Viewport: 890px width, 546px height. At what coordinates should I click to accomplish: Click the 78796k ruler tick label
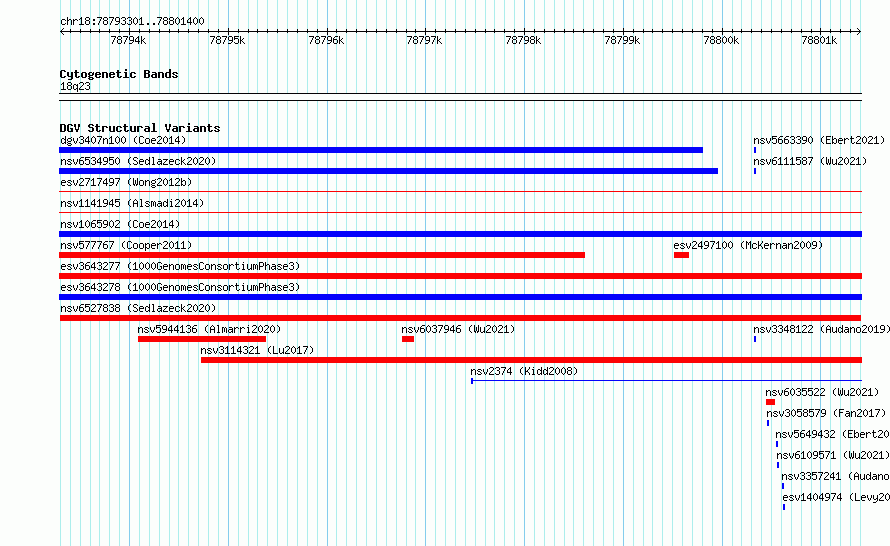326,40
